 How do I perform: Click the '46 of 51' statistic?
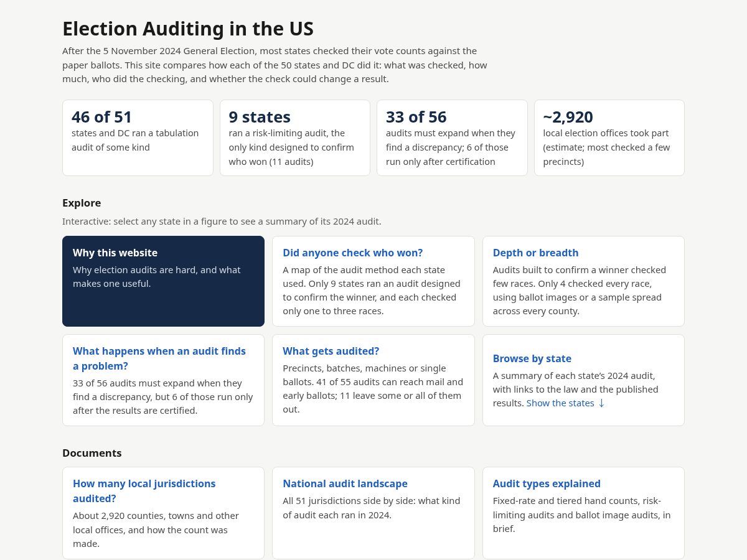tap(101, 117)
